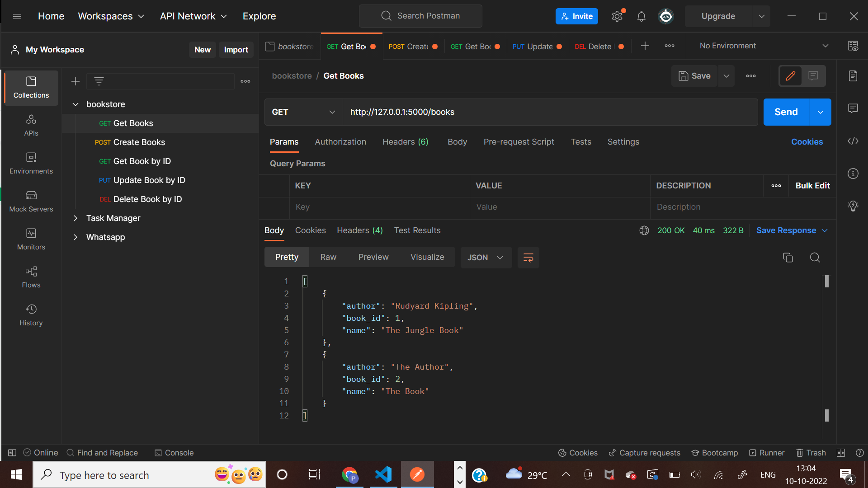
Task: Open the Workspaces menu
Action: pos(111,16)
